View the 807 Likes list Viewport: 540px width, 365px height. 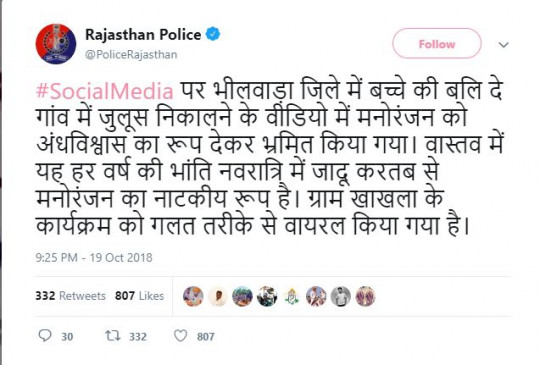click(x=139, y=296)
